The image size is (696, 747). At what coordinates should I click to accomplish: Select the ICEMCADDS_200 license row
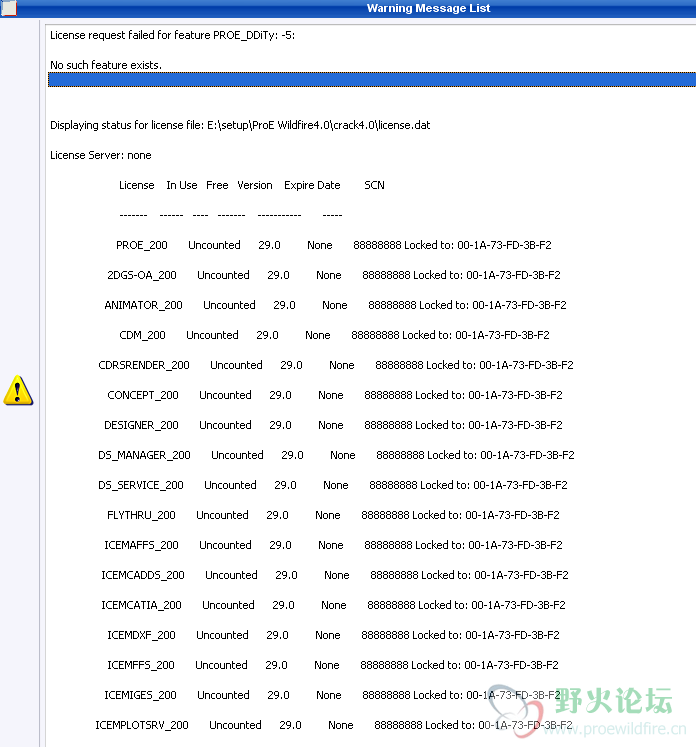click(335, 575)
